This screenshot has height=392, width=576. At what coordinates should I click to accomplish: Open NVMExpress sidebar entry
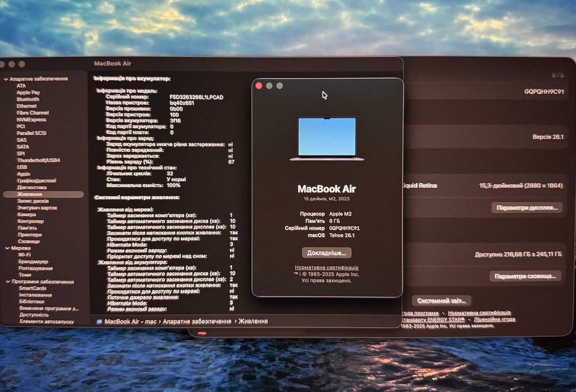click(32, 120)
